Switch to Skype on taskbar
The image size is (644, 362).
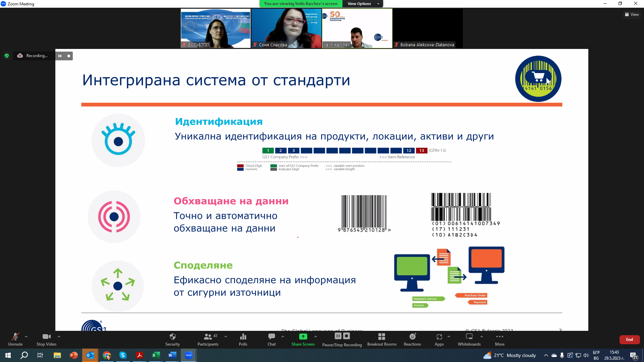coord(123,355)
